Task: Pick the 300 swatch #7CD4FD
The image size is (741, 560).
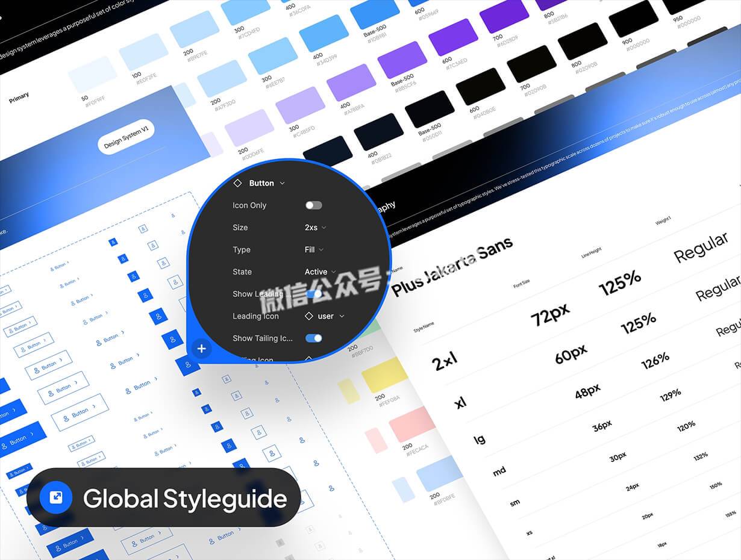Action: pos(245,9)
